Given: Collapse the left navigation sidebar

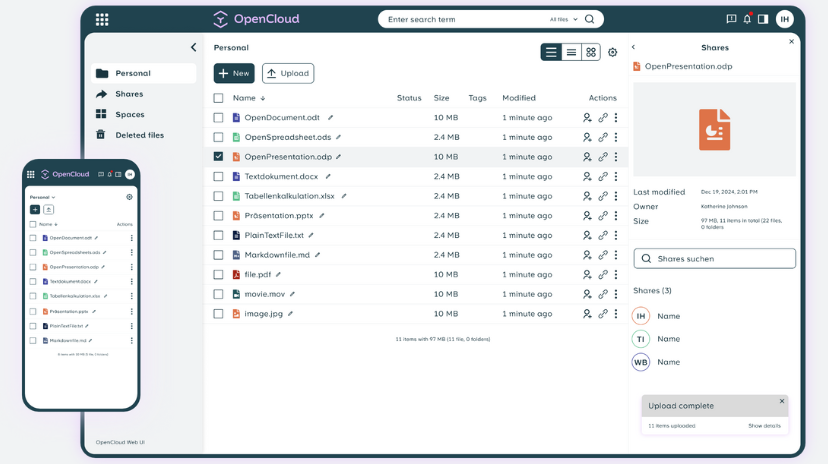Looking at the screenshot, I should tap(193, 47).
